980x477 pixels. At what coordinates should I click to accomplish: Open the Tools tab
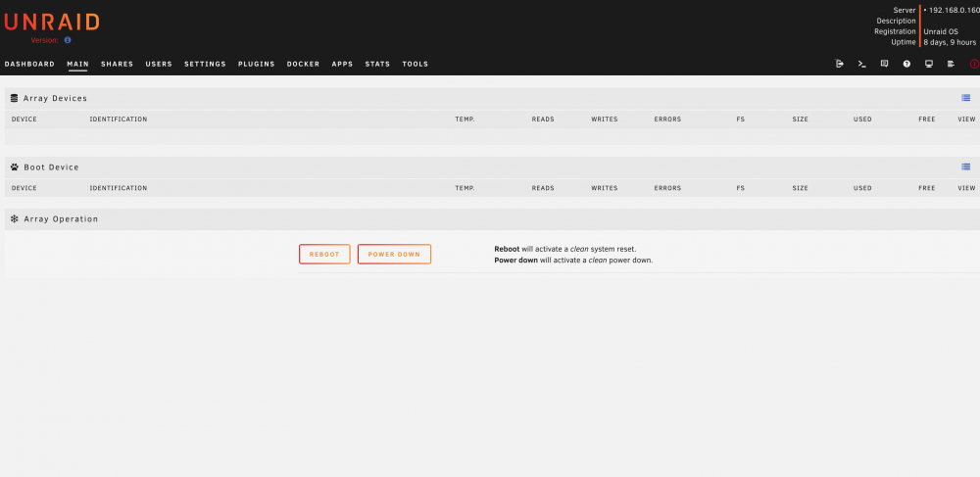click(x=415, y=65)
